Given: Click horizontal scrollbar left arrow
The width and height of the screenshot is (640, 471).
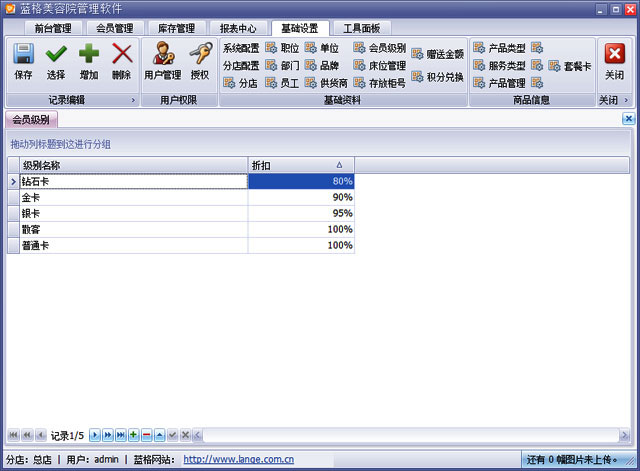Looking at the screenshot, I should 198,435.
